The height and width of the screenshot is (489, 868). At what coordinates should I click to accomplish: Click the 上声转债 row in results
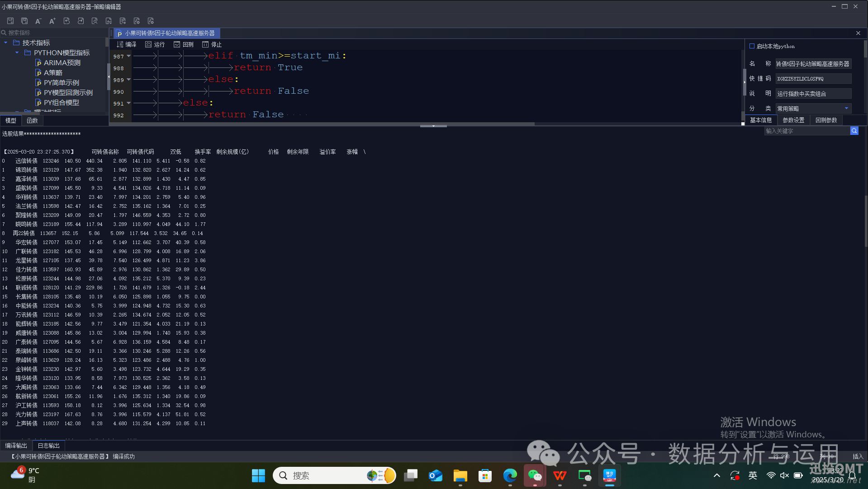tap(104, 423)
